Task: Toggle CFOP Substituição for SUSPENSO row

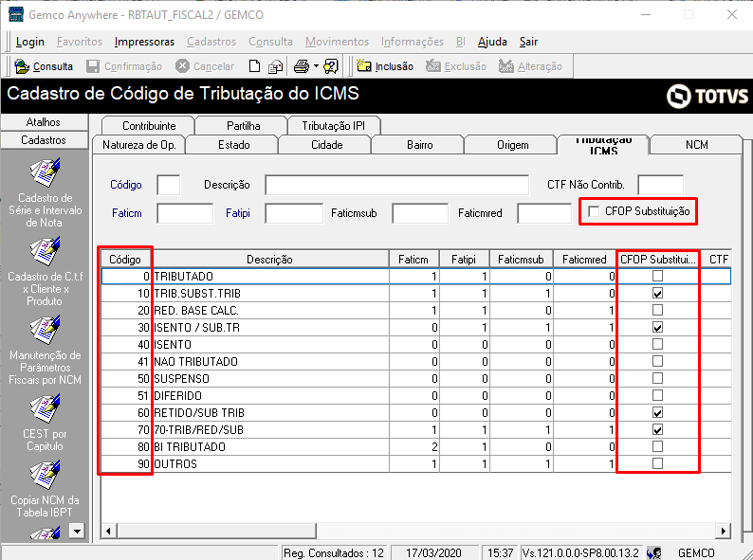Action: [657, 378]
